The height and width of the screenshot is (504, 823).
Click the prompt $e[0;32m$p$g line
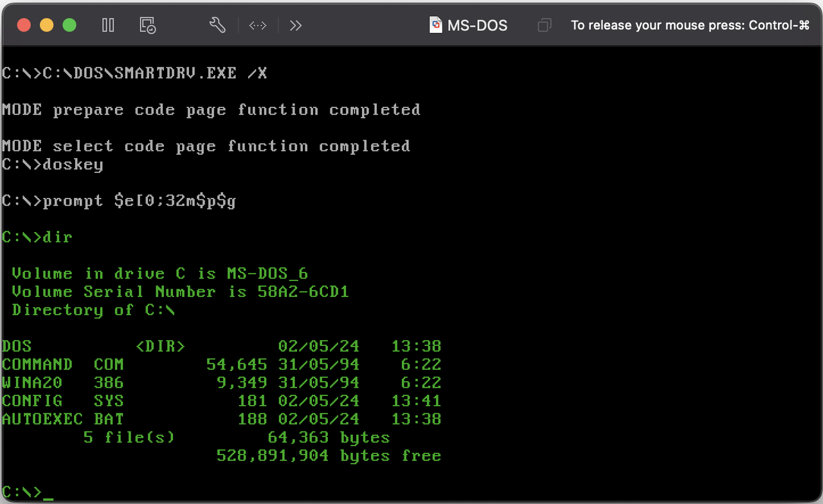point(119,201)
